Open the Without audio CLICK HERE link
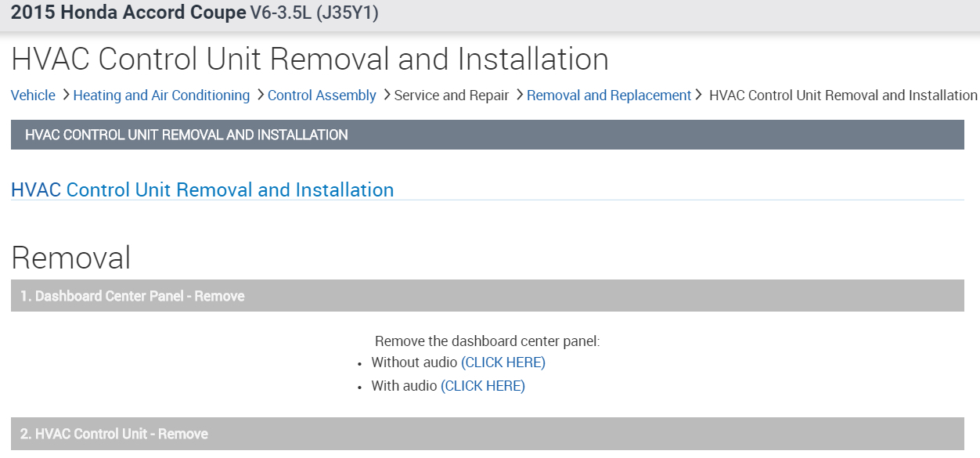 pos(503,362)
